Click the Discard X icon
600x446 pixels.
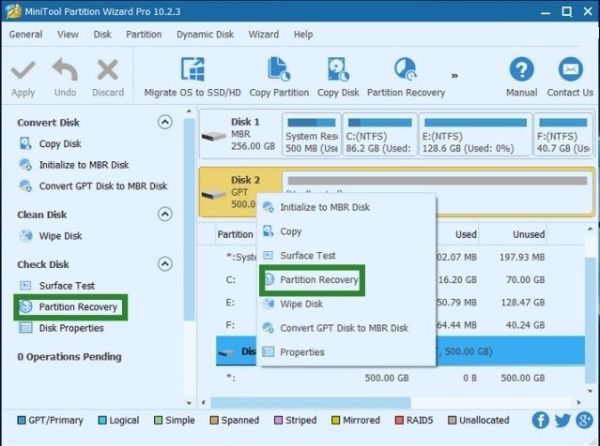(x=106, y=72)
